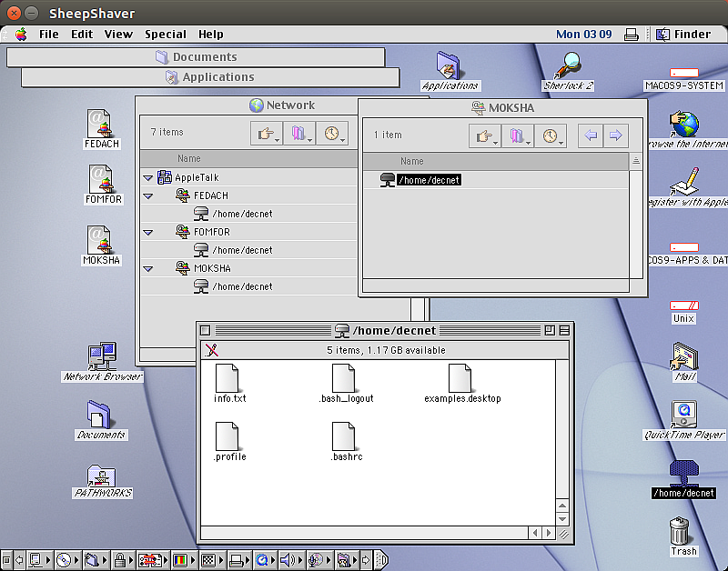Open the Help menu

(x=211, y=34)
